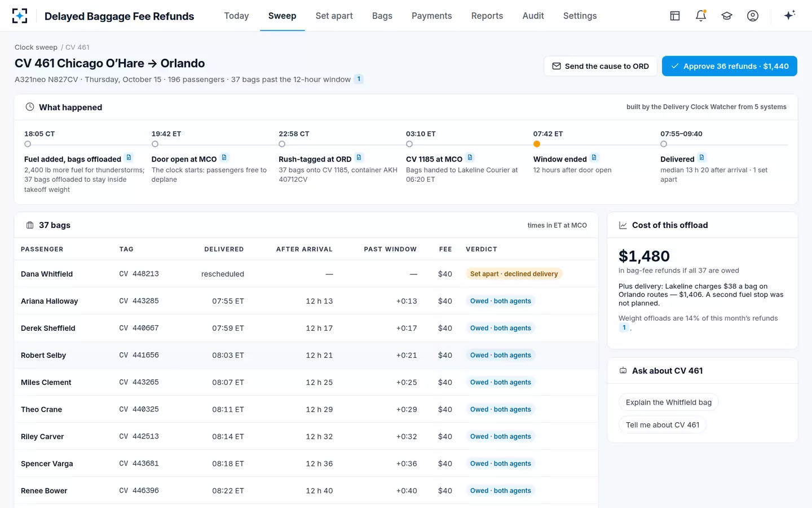This screenshot has height=508, width=812.
Task: Open the Audit tab
Action: tap(533, 16)
